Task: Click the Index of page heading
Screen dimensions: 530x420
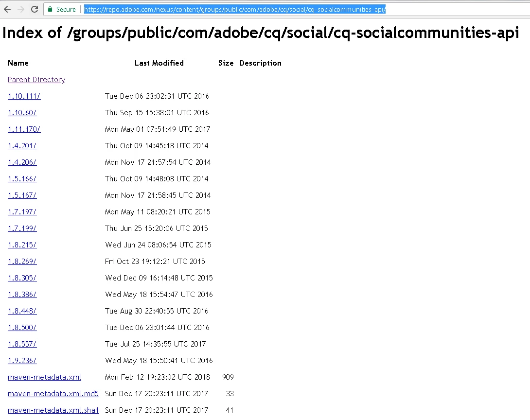Action: 261,33
